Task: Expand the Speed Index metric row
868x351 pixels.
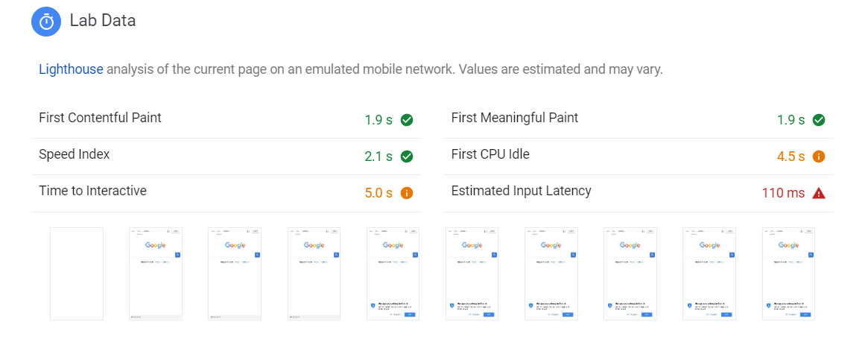Action: pos(75,154)
